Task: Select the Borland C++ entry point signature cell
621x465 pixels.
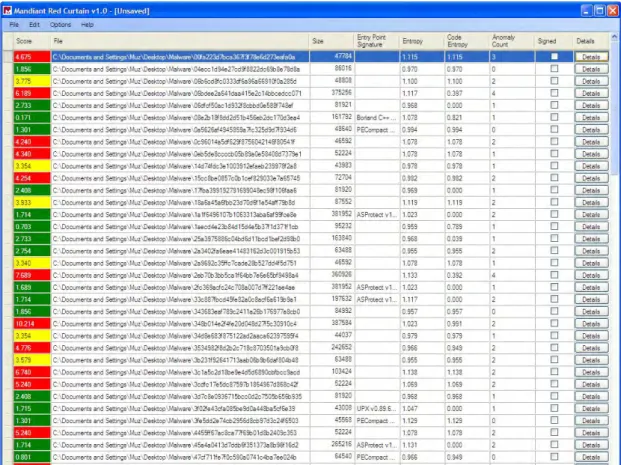Action: pos(377,117)
